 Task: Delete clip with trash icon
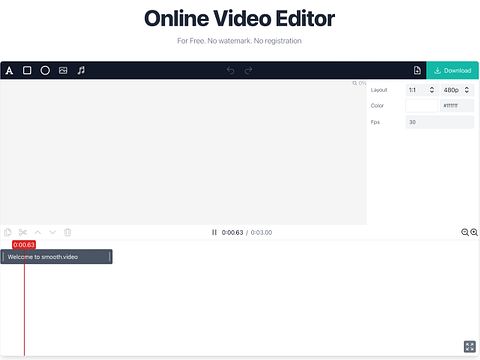point(68,232)
